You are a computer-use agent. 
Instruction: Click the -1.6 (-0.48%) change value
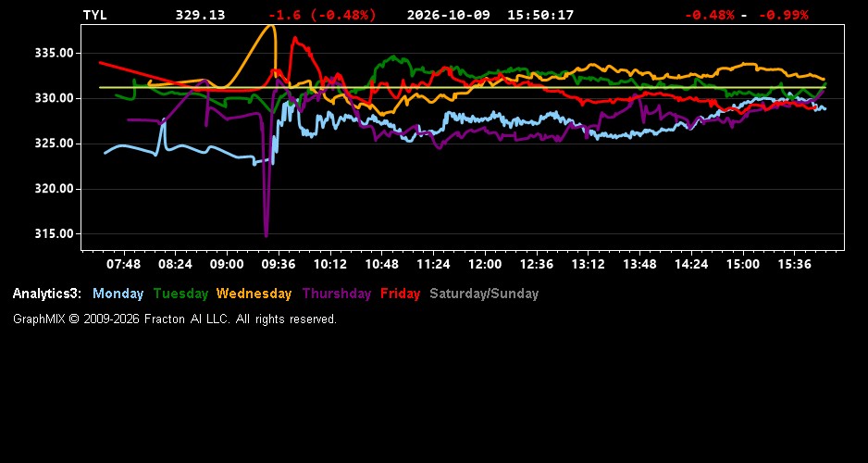(x=322, y=15)
